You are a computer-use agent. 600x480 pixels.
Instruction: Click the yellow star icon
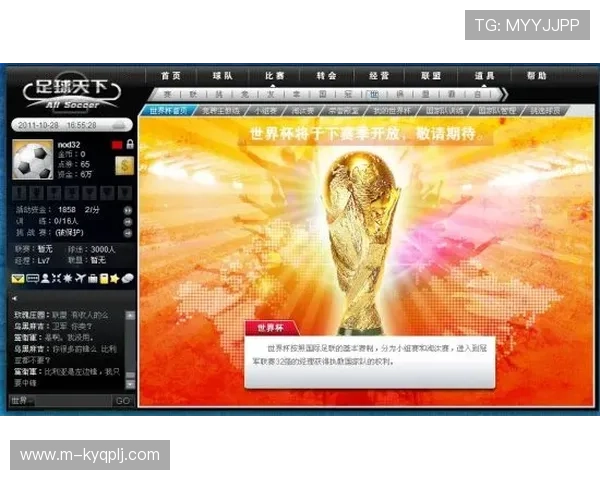pos(114,278)
